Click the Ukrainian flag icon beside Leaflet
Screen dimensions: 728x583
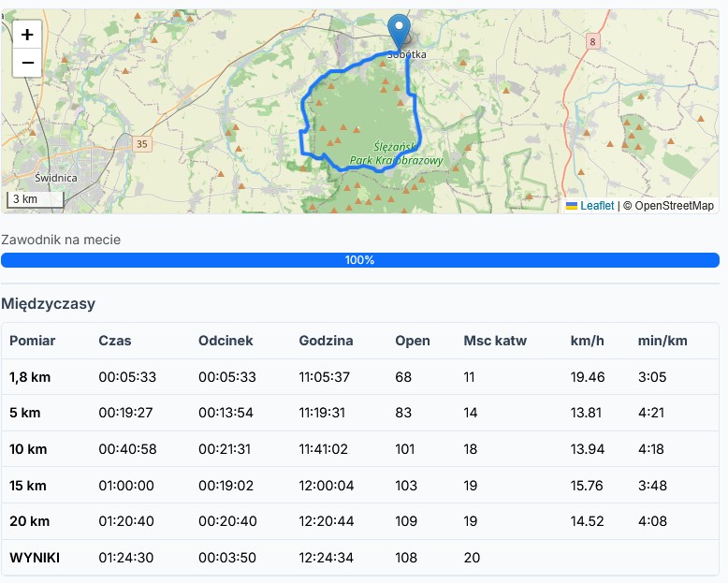(x=572, y=206)
